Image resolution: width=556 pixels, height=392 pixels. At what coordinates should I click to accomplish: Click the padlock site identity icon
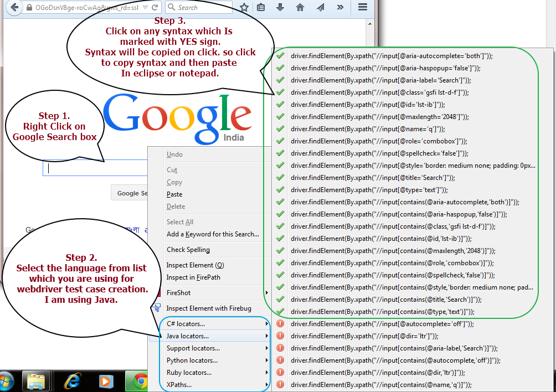(x=29, y=7)
